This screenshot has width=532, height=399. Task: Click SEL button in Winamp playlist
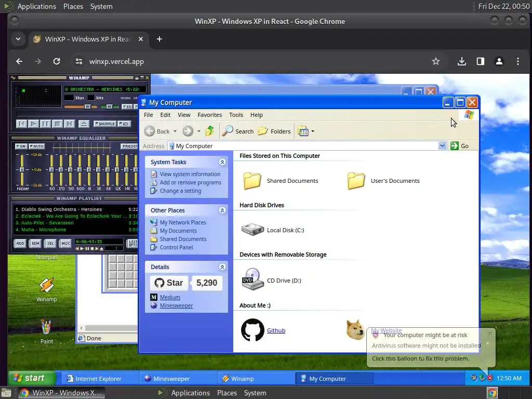50,243
